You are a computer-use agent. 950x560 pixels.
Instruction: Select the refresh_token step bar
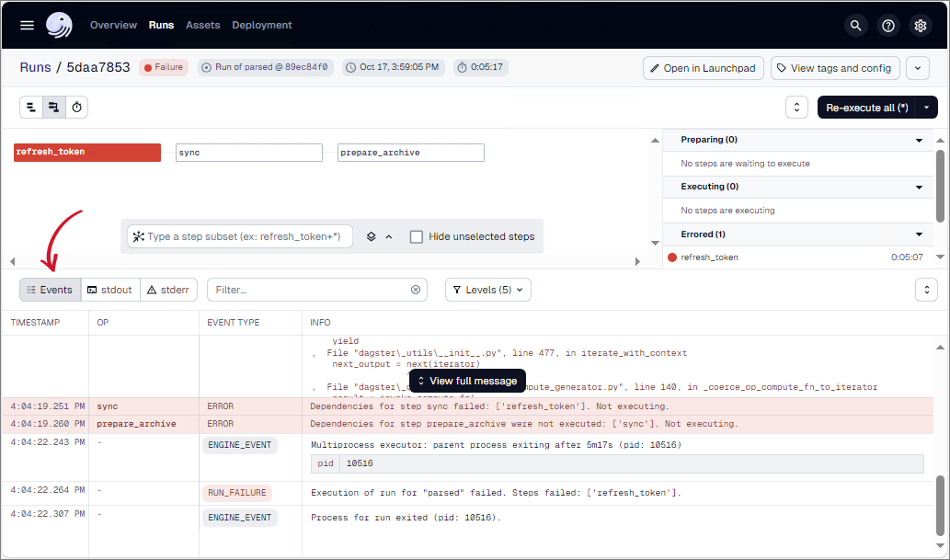(x=87, y=153)
